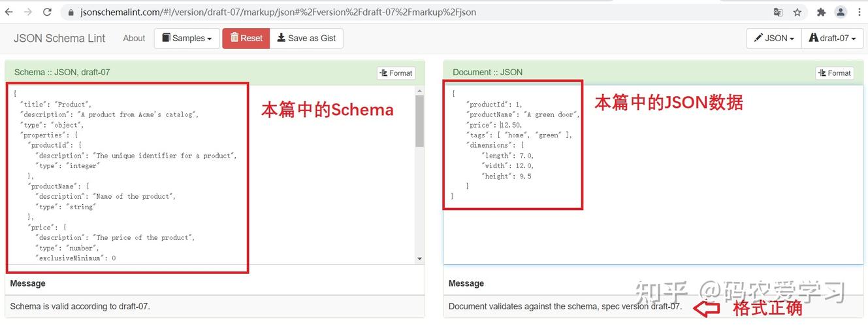Click the "width": 12.0 document line

coord(507,166)
